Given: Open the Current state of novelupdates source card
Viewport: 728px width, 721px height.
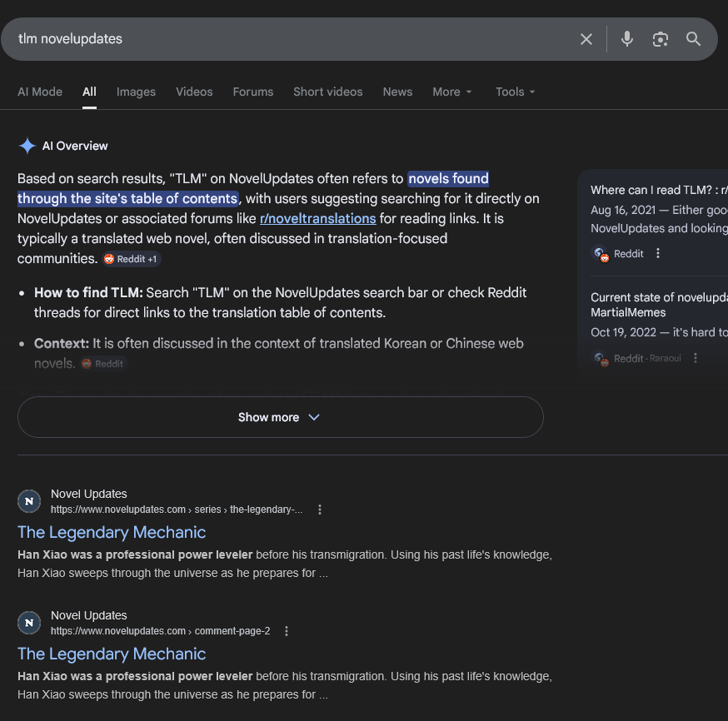Looking at the screenshot, I should click(x=659, y=305).
